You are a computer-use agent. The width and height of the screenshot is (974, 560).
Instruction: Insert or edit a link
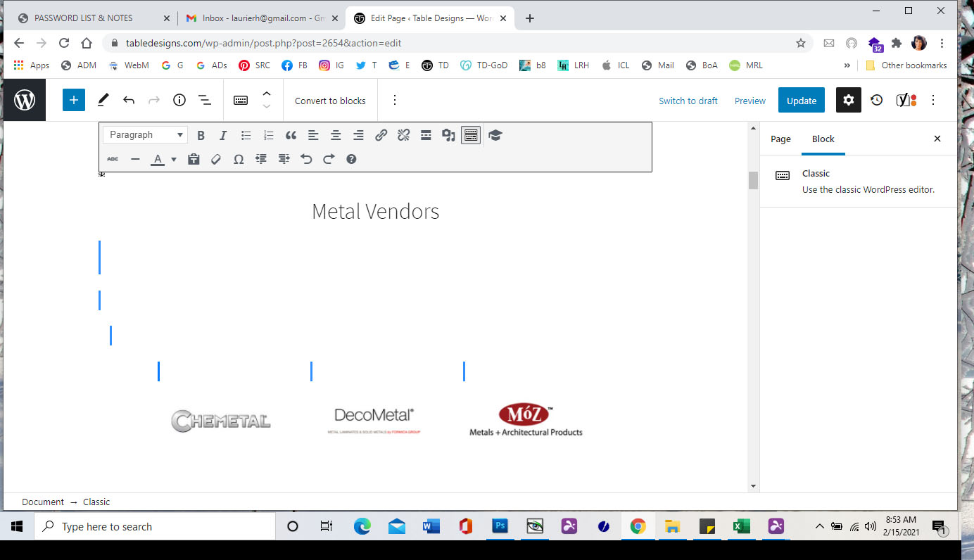pos(381,135)
